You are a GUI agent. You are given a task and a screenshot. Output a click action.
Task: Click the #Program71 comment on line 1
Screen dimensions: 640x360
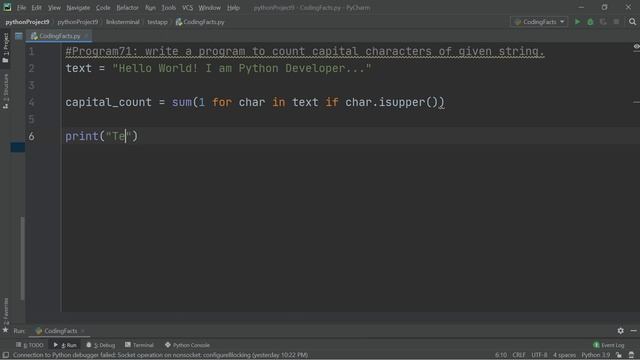(305, 51)
